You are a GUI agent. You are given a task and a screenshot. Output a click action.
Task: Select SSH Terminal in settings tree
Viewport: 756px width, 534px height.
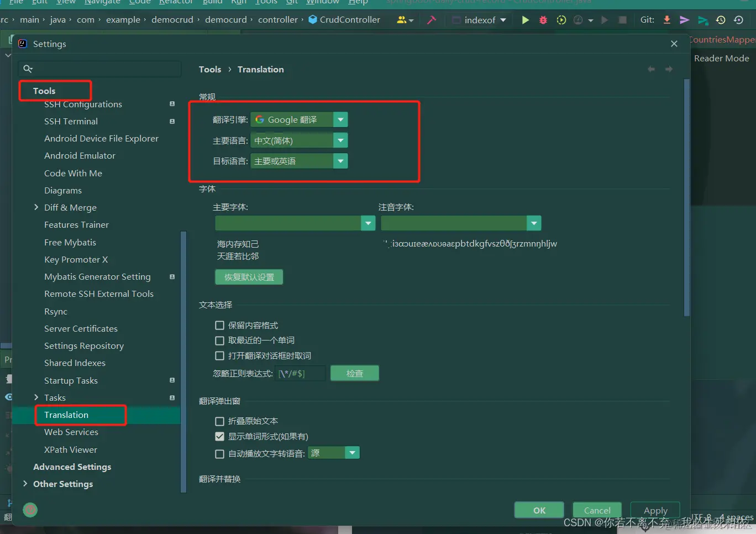point(71,121)
